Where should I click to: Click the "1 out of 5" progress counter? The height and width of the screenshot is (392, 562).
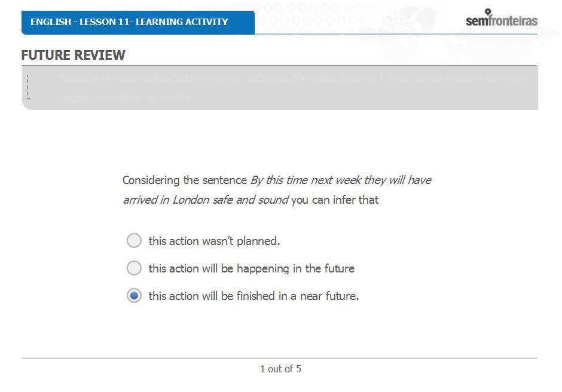pos(280,369)
